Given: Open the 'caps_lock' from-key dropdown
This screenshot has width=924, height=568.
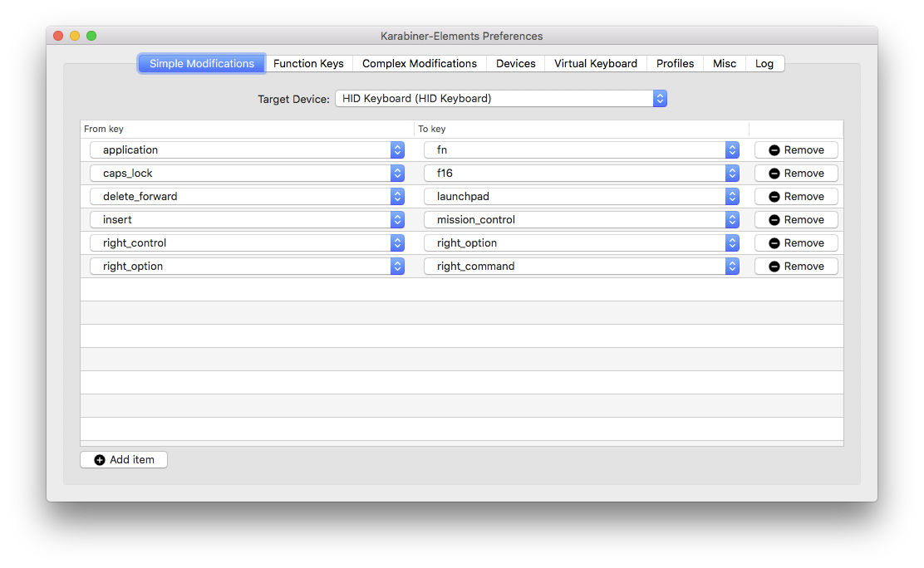Looking at the screenshot, I should click(247, 174).
